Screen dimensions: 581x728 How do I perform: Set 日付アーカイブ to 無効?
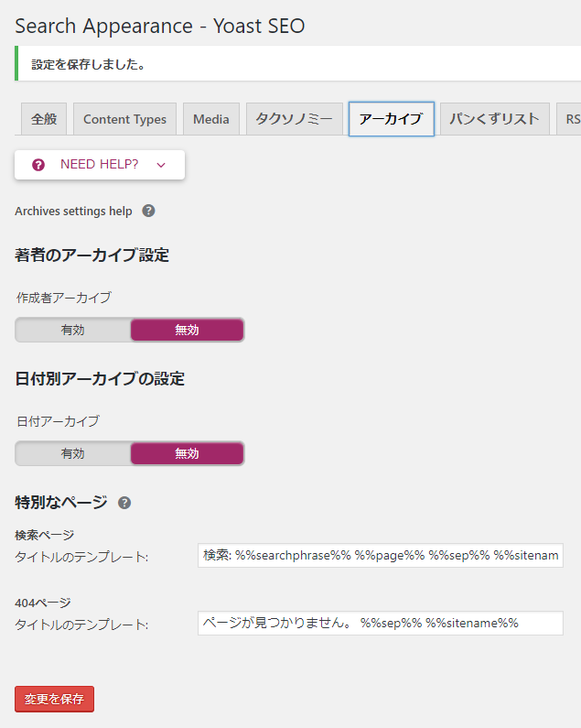[187, 453]
